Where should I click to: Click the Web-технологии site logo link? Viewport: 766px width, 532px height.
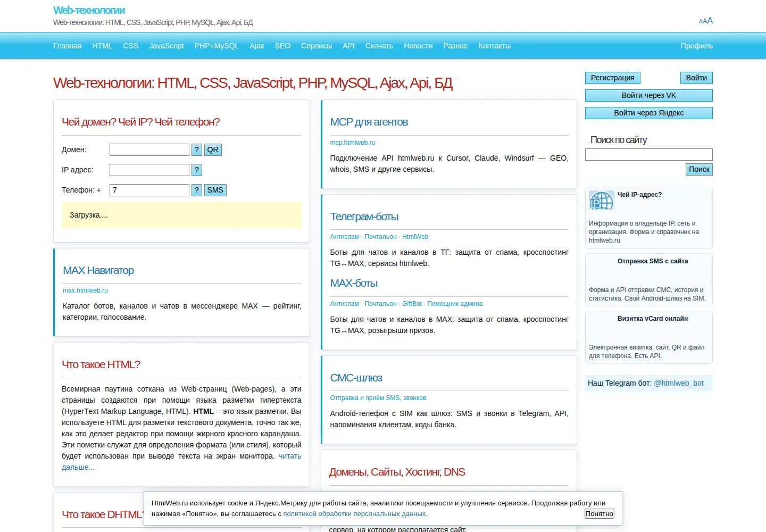click(89, 10)
